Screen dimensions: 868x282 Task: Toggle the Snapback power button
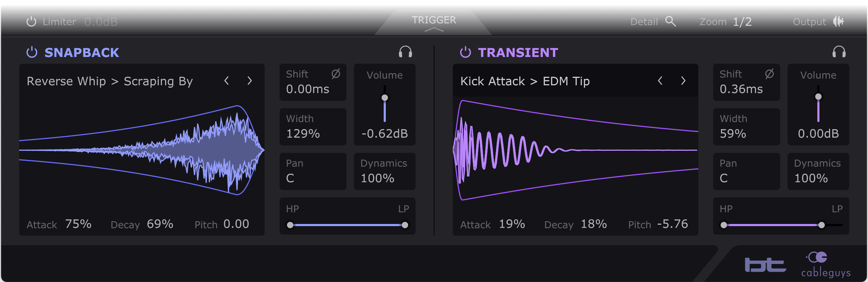tap(32, 52)
